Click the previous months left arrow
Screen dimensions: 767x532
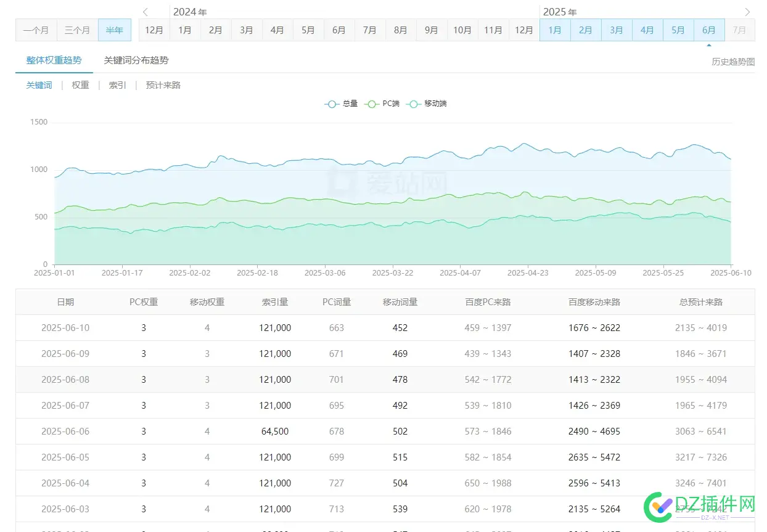(x=146, y=12)
